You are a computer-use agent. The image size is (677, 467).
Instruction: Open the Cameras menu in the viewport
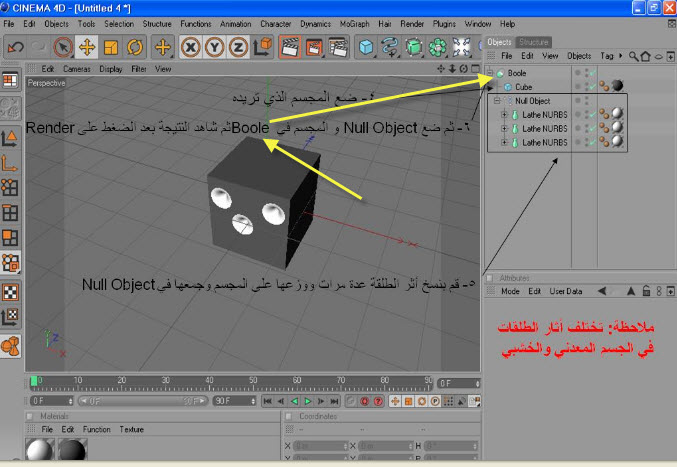pos(77,69)
